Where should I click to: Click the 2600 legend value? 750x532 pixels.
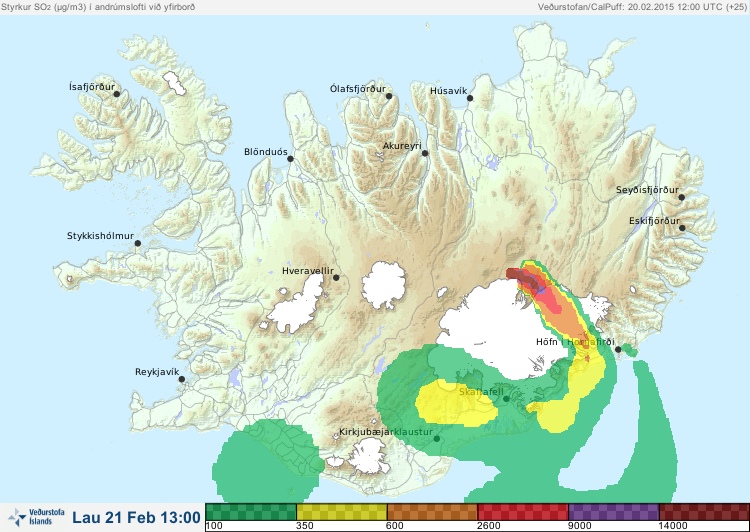(x=489, y=526)
